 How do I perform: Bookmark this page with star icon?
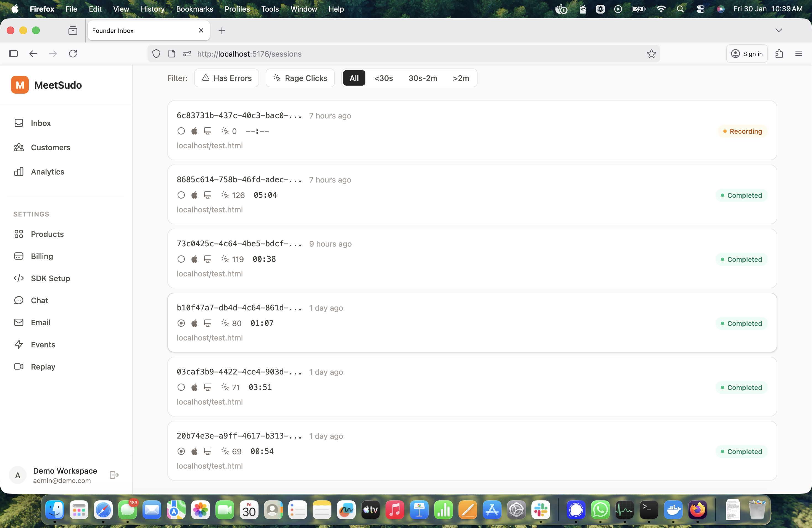coord(651,54)
